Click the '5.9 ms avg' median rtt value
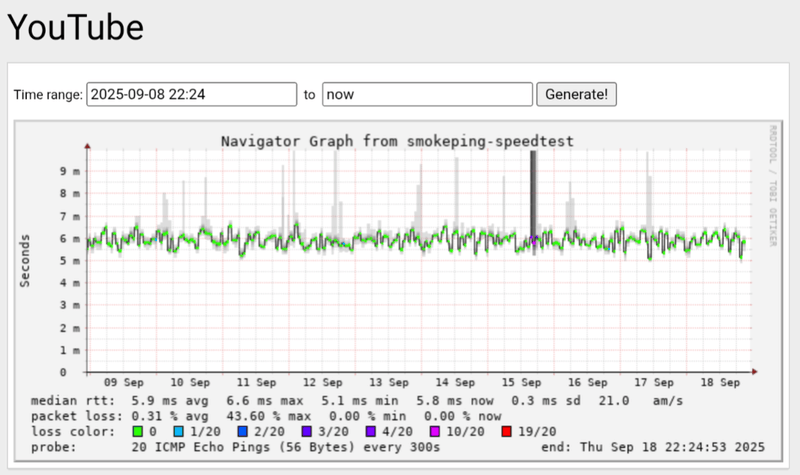This screenshot has height=475, width=800. (x=169, y=401)
